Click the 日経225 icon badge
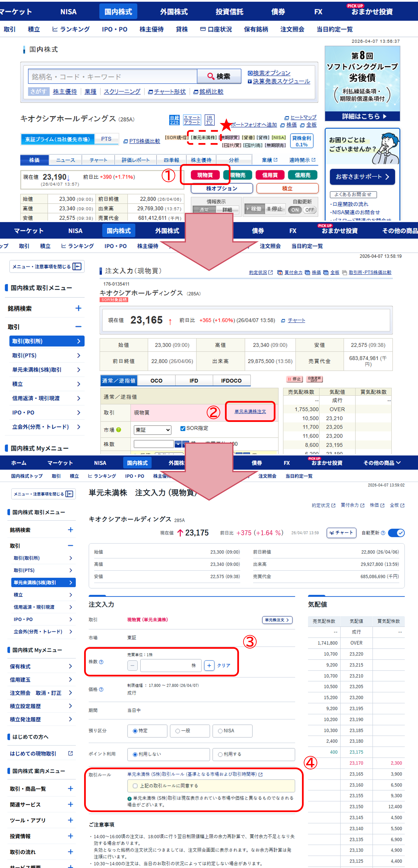418x868 pixels. click(174, 120)
